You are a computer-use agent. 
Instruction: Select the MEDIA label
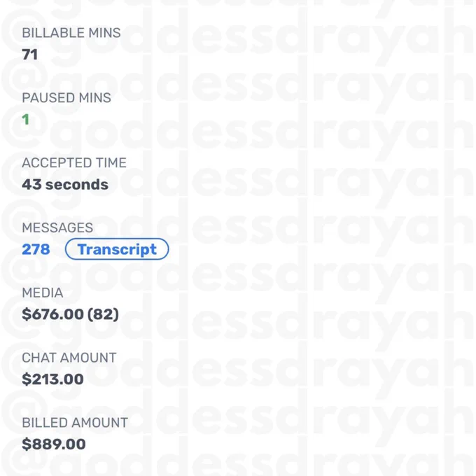(x=43, y=293)
